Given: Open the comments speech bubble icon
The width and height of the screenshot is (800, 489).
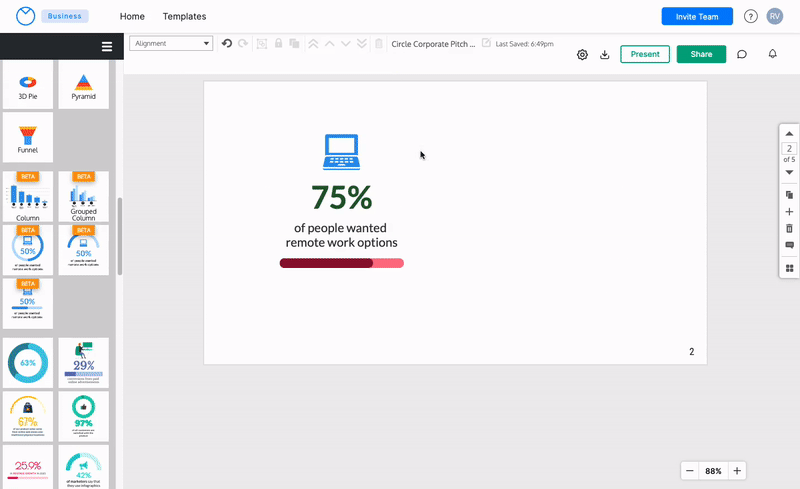Looking at the screenshot, I should (742, 55).
